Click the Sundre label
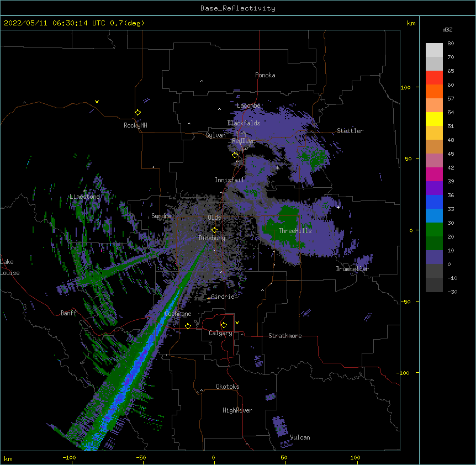The width and height of the screenshot is (476, 465). click(161, 216)
